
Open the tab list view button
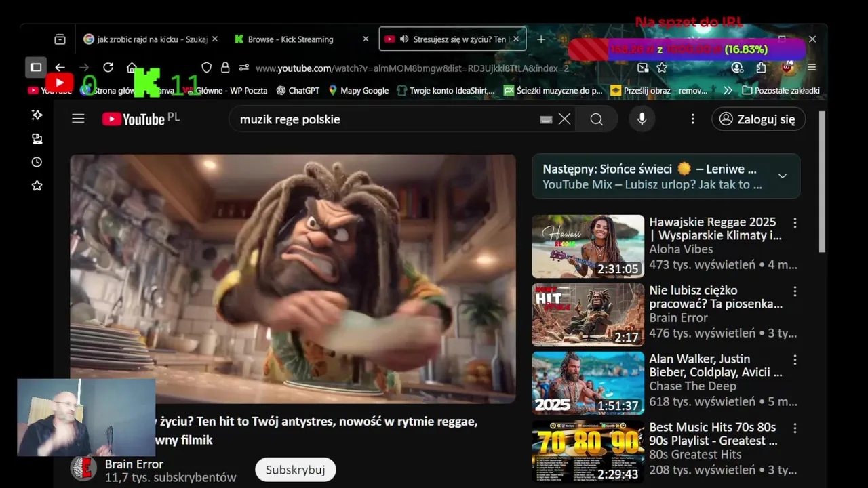[x=60, y=39]
